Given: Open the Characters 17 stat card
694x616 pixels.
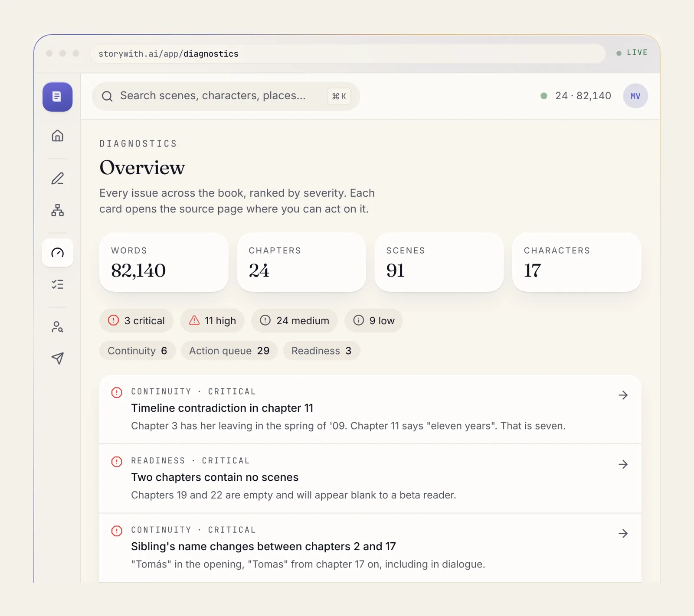Looking at the screenshot, I should click(576, 262).
